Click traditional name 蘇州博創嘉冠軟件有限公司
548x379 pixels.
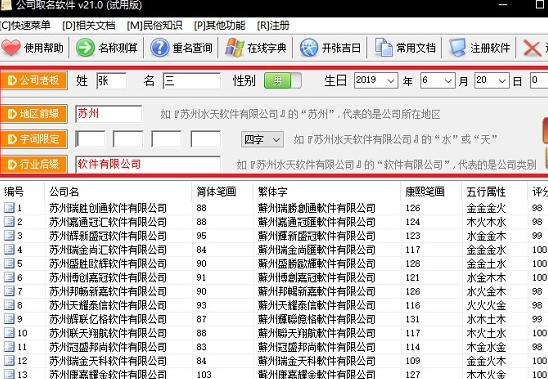[317, 278]
